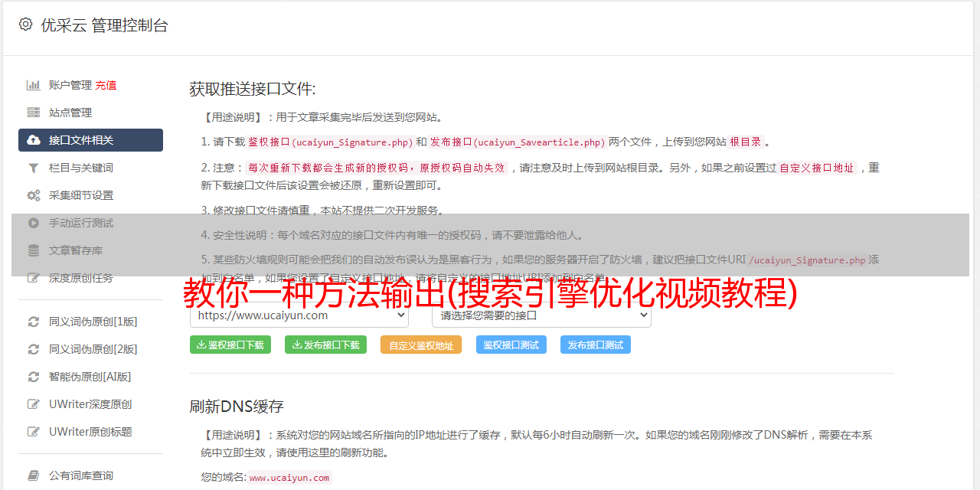Click the gear icon beside 优采云 管理控制台

(x=25, y=24)
